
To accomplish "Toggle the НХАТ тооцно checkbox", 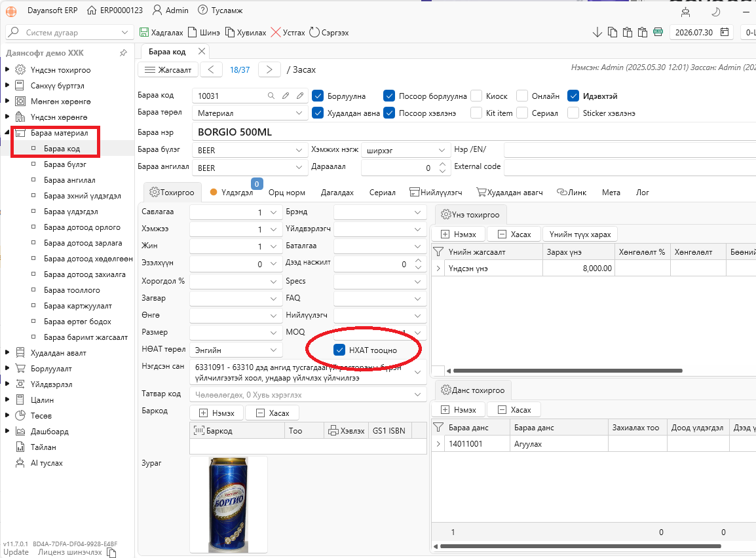I will click(339, 350).
